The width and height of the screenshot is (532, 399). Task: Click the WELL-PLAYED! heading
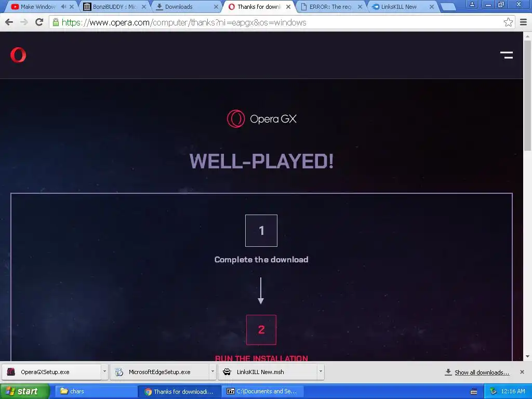(261, 161)
